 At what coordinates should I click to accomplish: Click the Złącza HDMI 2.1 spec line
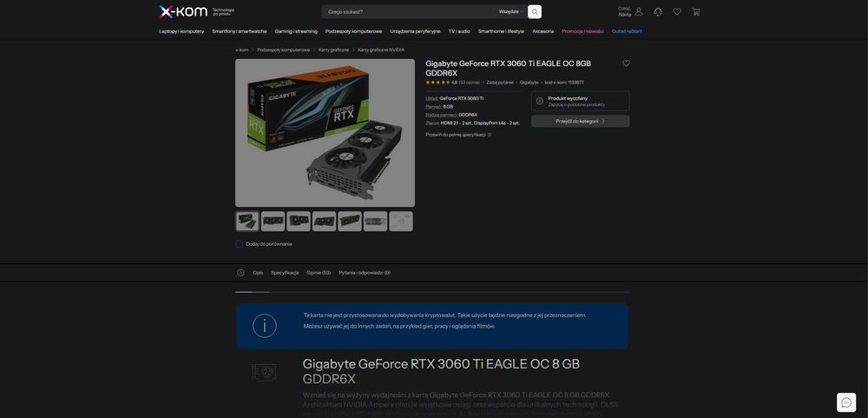tap(472, 123)
